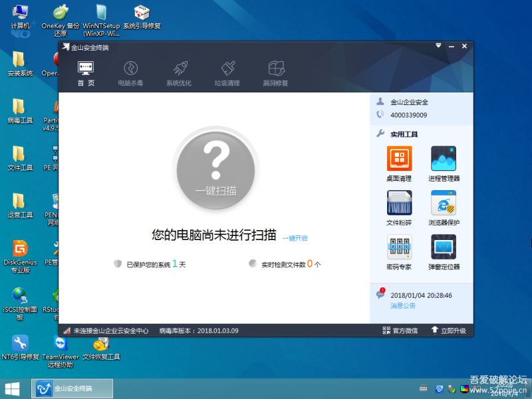Open the Windows Start button
This screenshot has height=399, width=532.
click(12, 389)
